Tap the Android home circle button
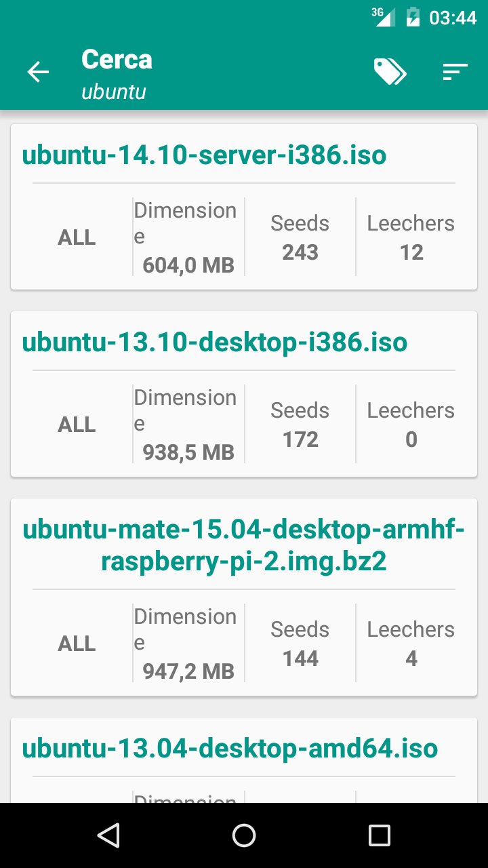Image resolution: width=488 pixels, height=868 pixels. [244, 835]
